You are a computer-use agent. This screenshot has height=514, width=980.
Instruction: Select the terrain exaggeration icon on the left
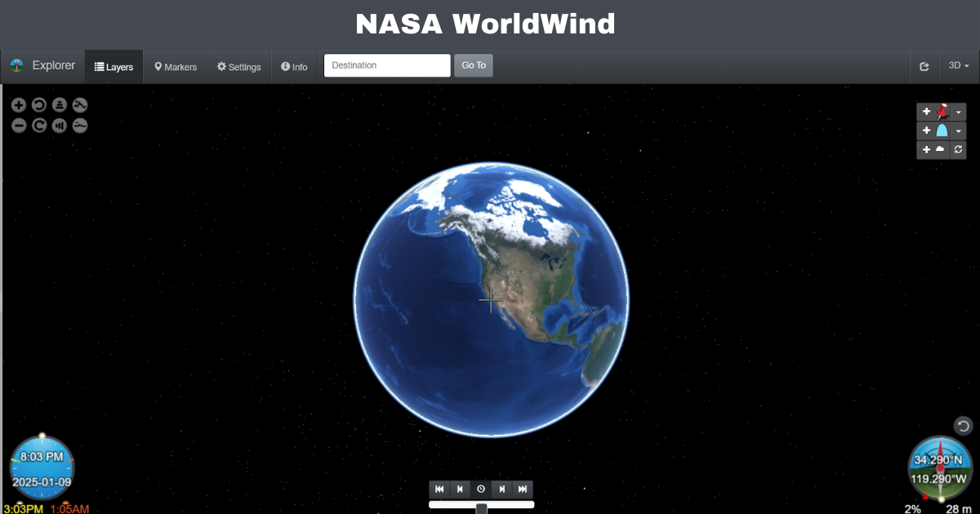79,104
